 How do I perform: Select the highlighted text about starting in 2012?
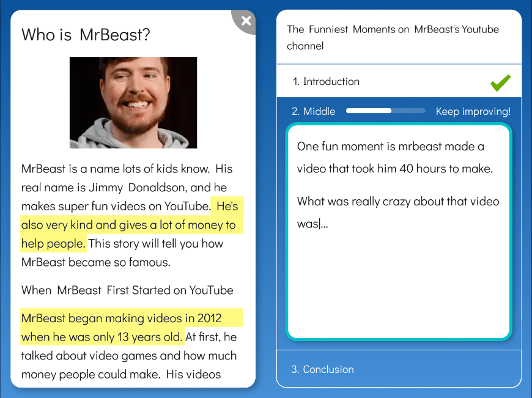tap(131, 327)
